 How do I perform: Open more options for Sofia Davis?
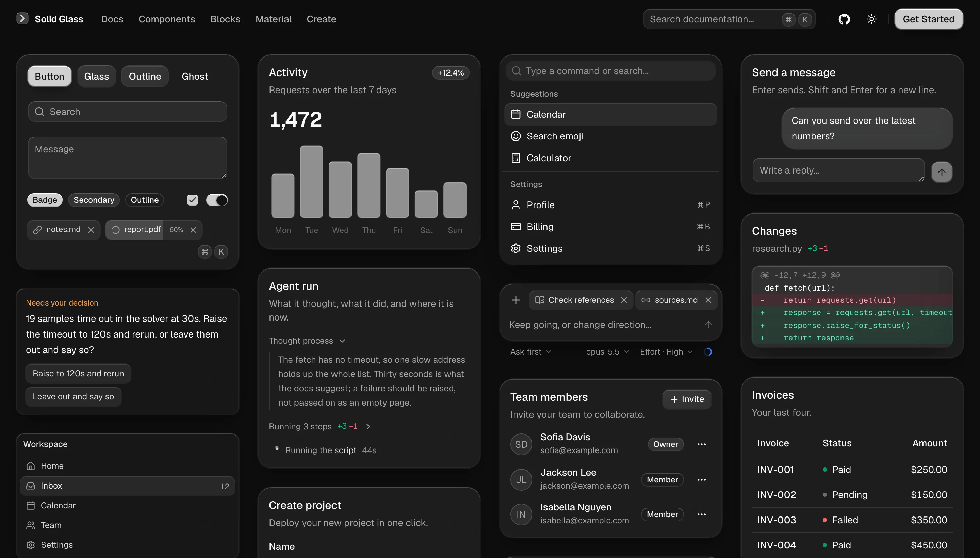coord(701,444)
